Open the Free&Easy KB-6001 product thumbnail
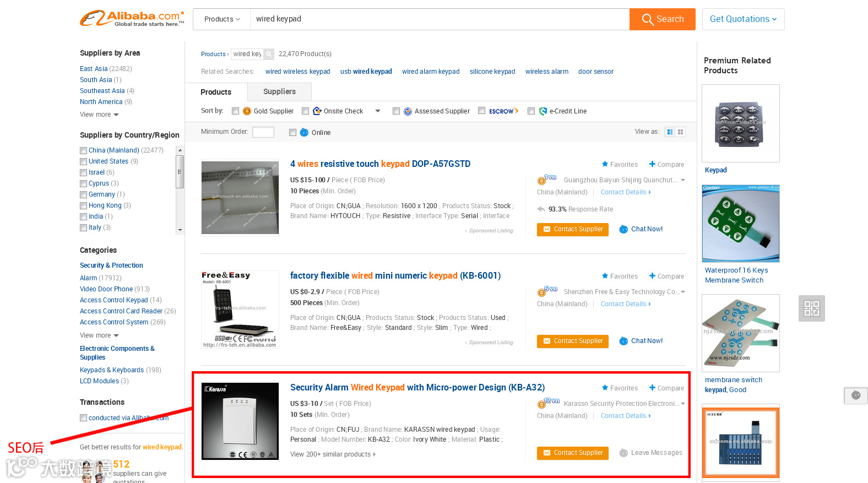Image resolution: width=868 pixels, height=483 pixels. [240, 310]
